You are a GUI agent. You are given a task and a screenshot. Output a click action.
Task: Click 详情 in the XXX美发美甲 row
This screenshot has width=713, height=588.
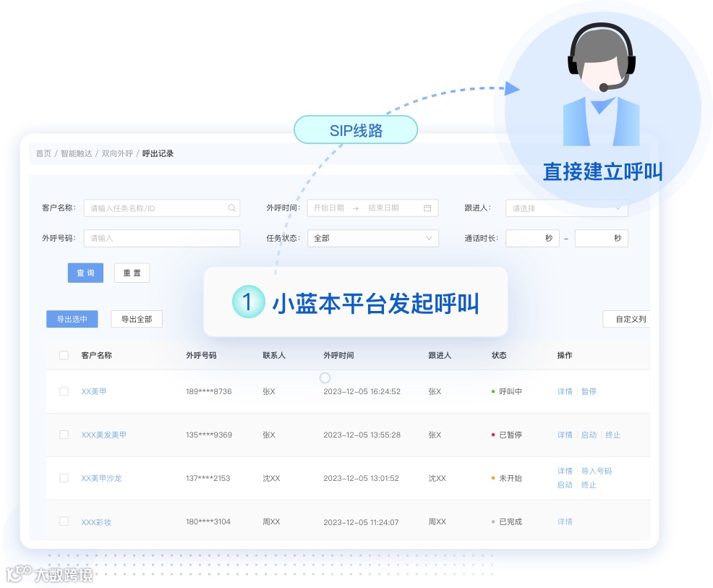tap(565, 435)
